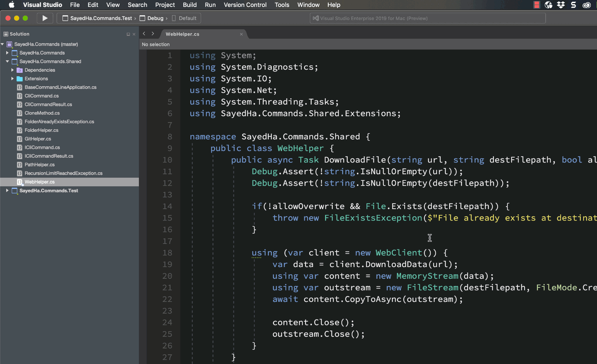Select GitHelper.cs in the solution tree
The width and height of the screenshot is (597, 364).
point(38,139)
